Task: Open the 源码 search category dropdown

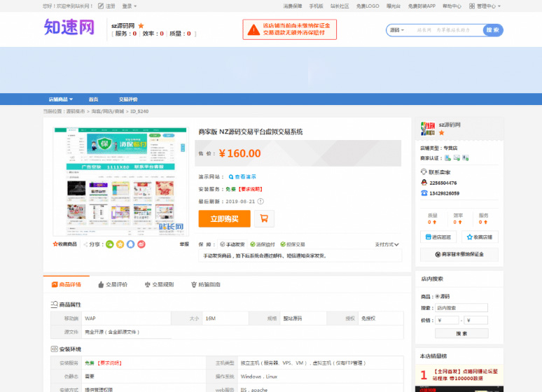Action: coord(397,30)
